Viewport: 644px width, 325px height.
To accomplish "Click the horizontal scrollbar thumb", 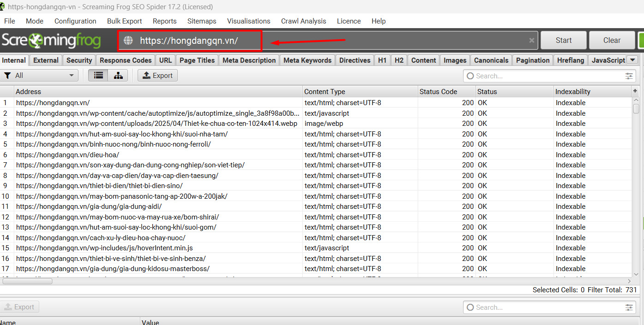I will pyautogui.click(x=27, y=281).
